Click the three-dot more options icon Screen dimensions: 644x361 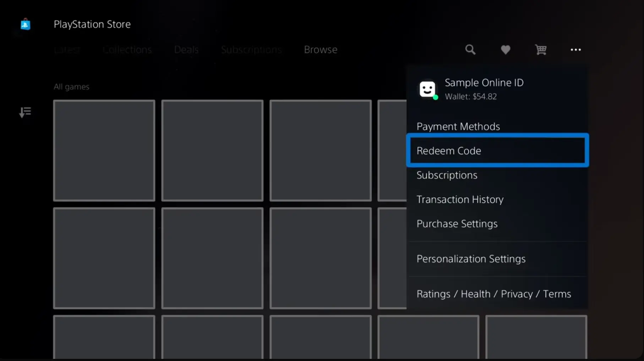[x=575, y=50]
